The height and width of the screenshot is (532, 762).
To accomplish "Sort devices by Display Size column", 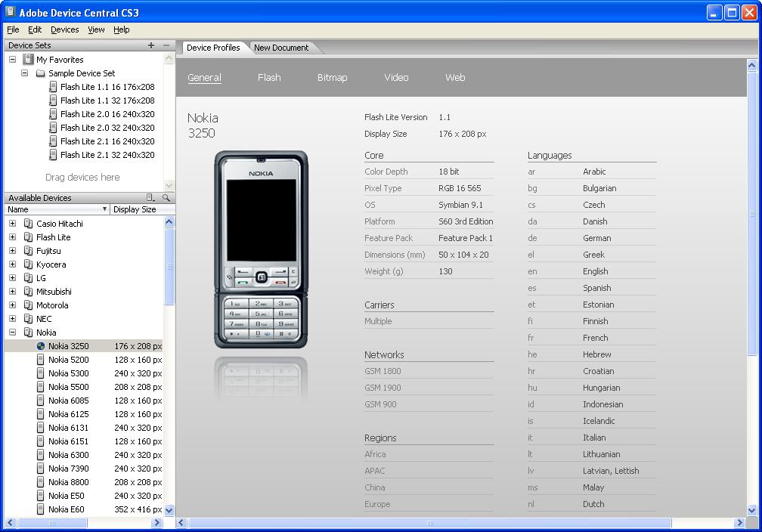I will (142, 209).
